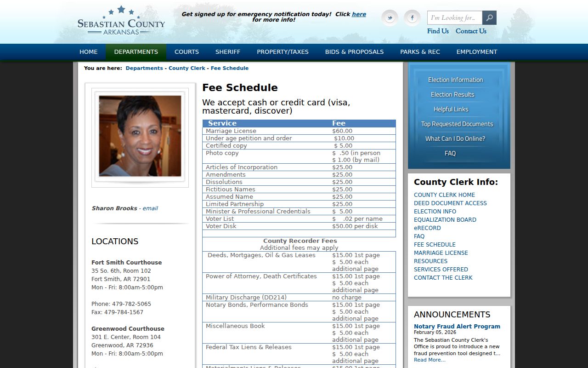This screenshot has width=588, height=368.
Task: Open the Facebook social icon
Action: pyautogui.click(x=412, y=18)
